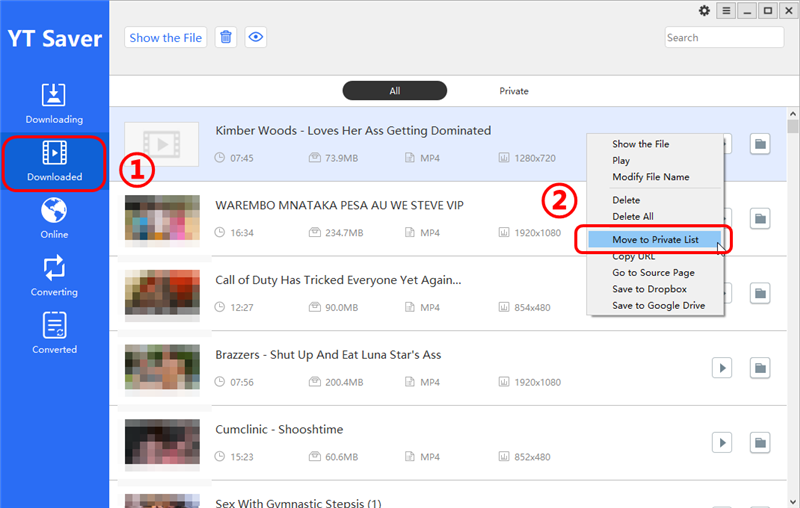Click 'Call of Duty Has Tricked Everyone' title
800x508 pixels.
tap(338, 280)
